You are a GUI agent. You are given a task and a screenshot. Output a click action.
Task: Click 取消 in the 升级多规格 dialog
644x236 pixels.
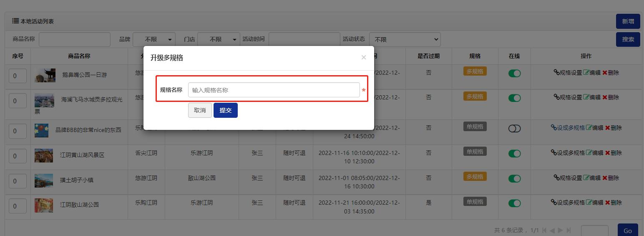[x=200, y=110]
